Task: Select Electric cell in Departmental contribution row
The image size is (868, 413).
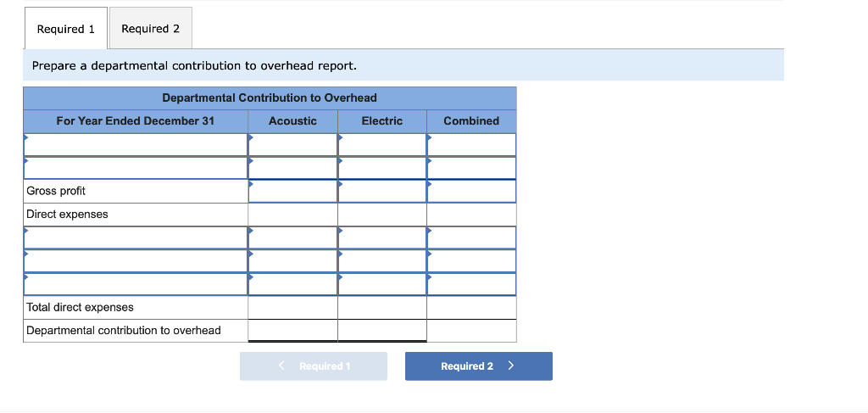Action: 382,331
